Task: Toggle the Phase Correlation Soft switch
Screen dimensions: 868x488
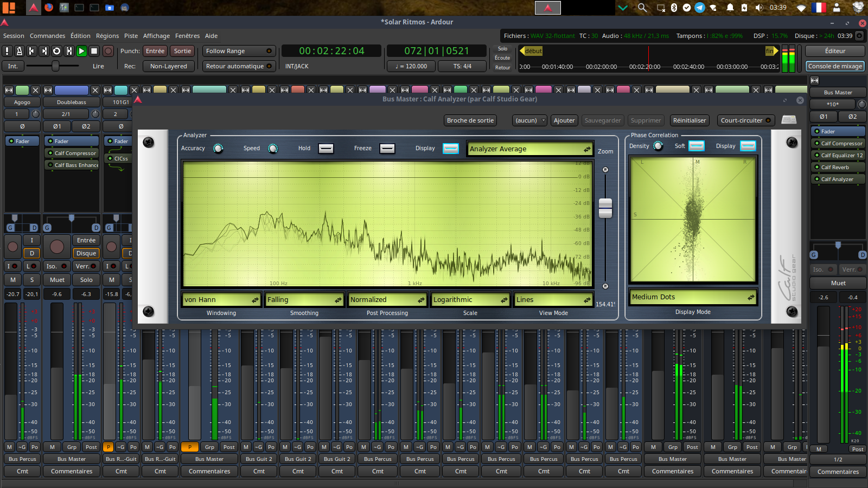Action: (x=696, y=146)
